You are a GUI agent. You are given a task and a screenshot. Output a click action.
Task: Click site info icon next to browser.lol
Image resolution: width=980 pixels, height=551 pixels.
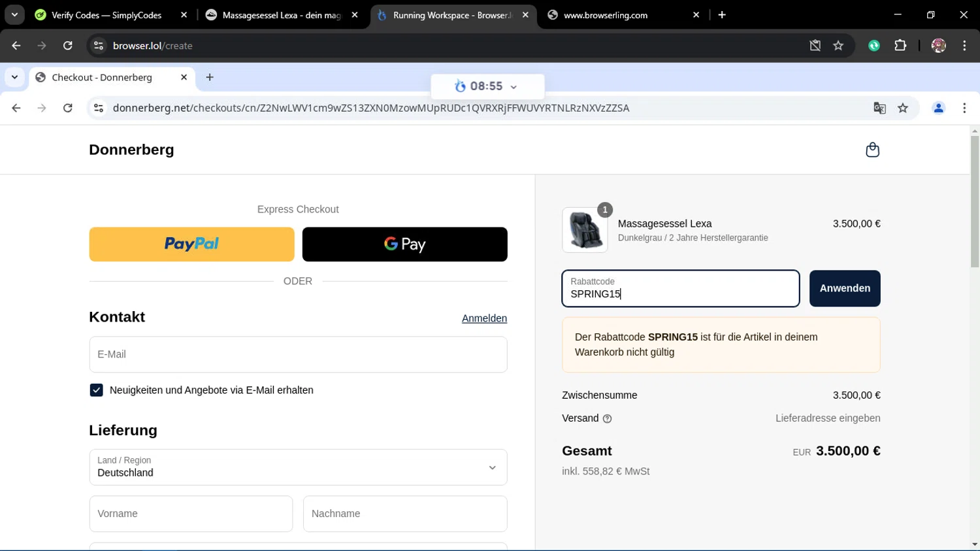click(99, 46)
